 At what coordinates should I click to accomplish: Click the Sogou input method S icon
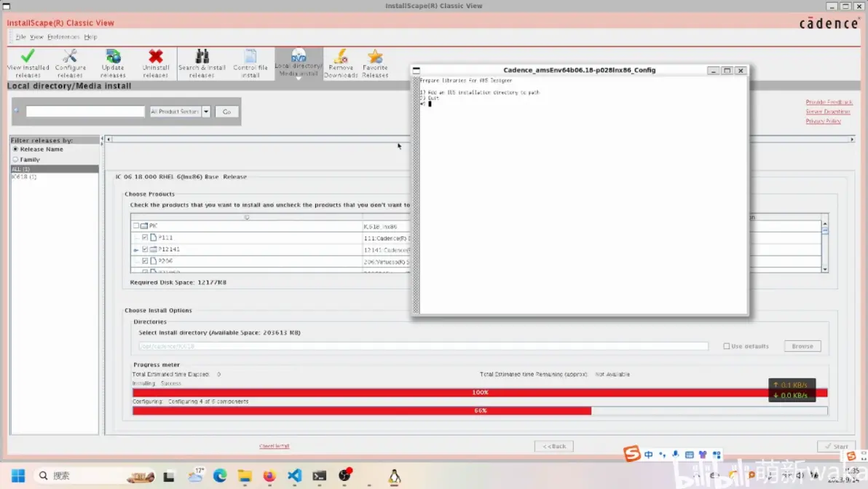(x=631, y=453)
